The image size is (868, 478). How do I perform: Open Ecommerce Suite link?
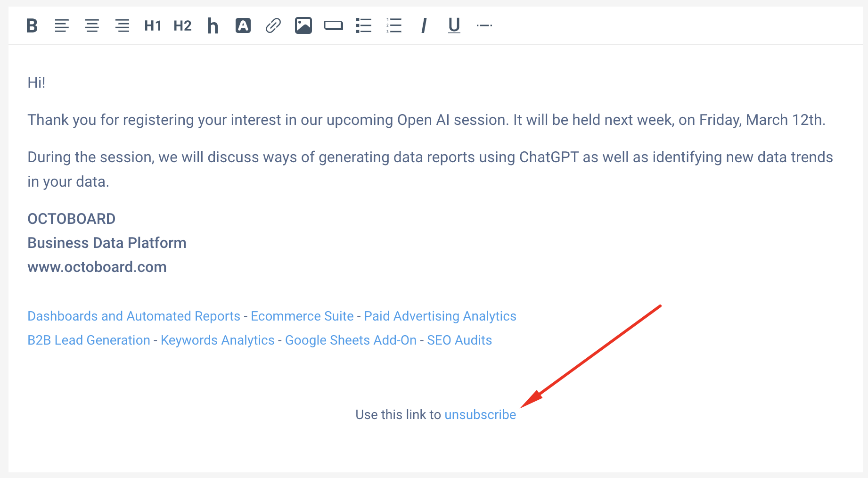(x=302, y=316)
